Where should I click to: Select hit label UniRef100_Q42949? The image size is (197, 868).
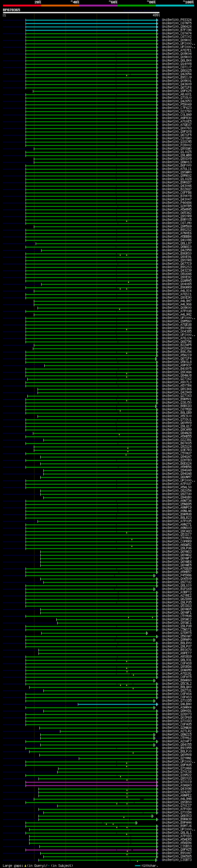[177, 393]
